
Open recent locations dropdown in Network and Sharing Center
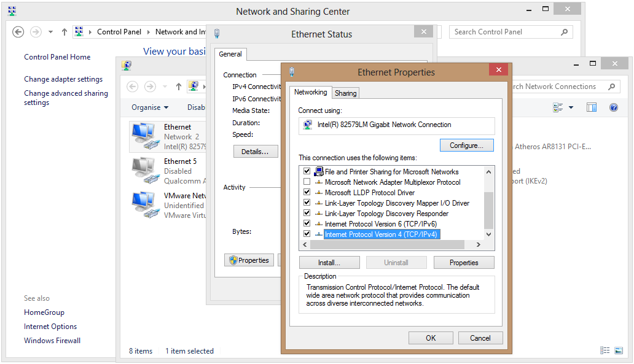pyautogui.click(x=50, y=32)
